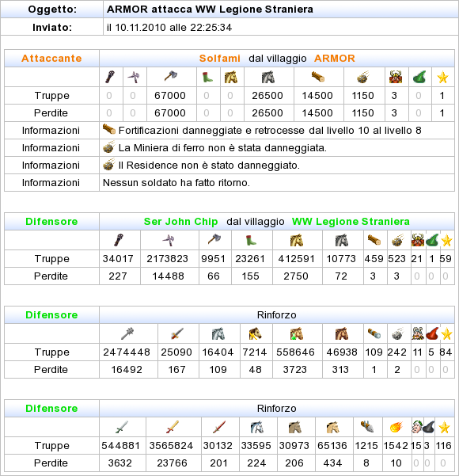Click the troop count 3565824
Image resolution: width=459 pixels, height=476 pixels.
[171, 446]
